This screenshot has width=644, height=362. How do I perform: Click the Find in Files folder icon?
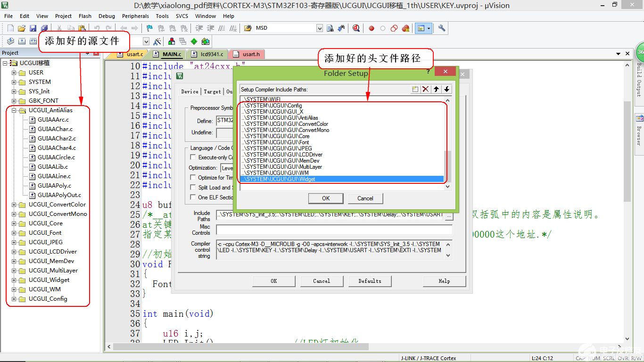(x=248, y=28)
